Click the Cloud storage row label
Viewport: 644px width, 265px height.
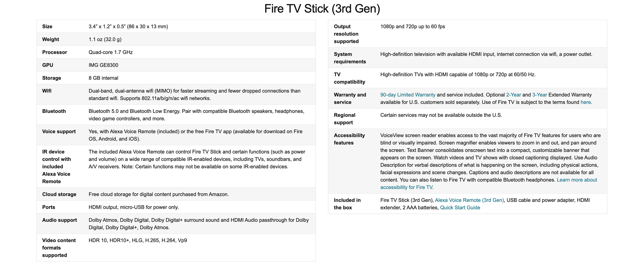(59, 194)
